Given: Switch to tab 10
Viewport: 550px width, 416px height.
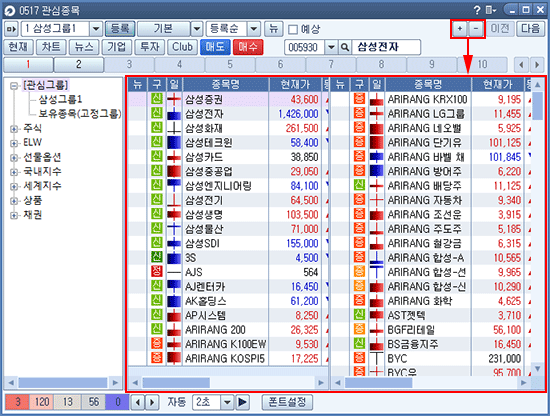Looking at the screenshot, I should click(x=482, y=65).
